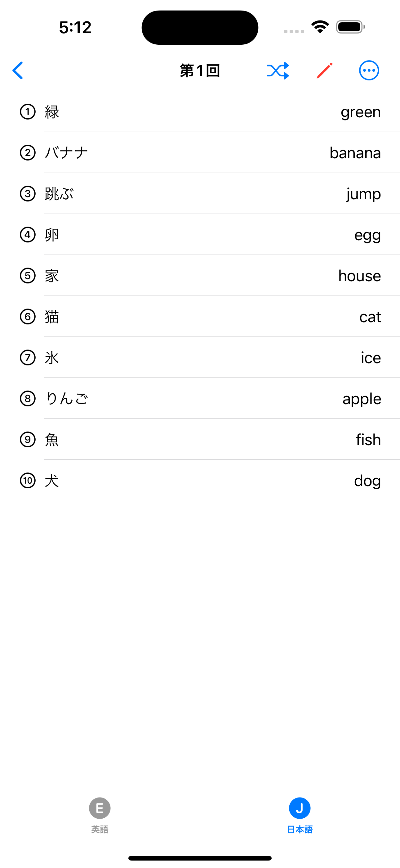The width and height of the screenshot is (400, 868).
Task: Tap the gray E tab icon
Action: [x=100, y=808]
